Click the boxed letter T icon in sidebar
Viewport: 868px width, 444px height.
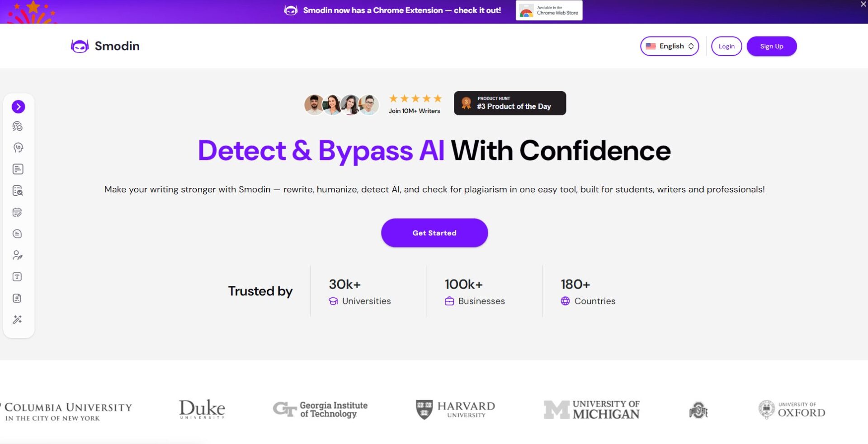18,277
